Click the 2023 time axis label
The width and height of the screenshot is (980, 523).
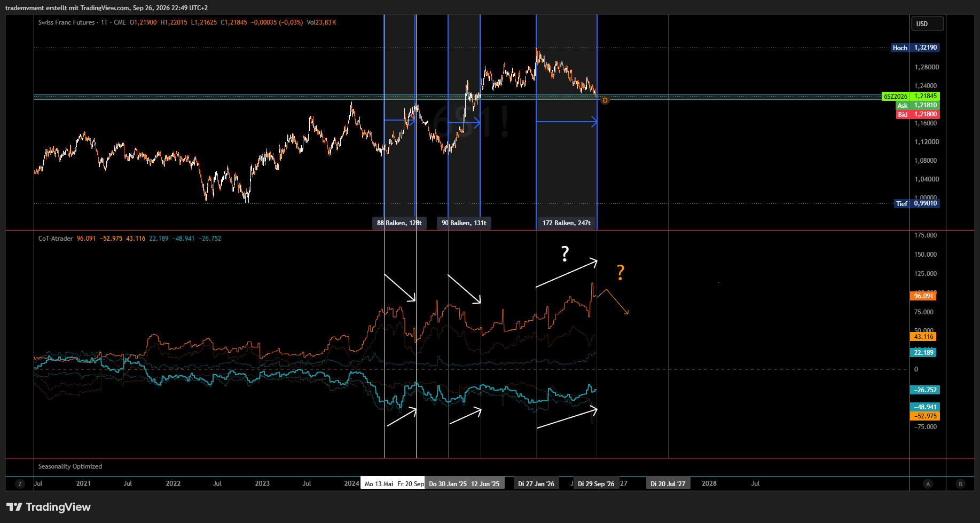(x=262, y=484)
